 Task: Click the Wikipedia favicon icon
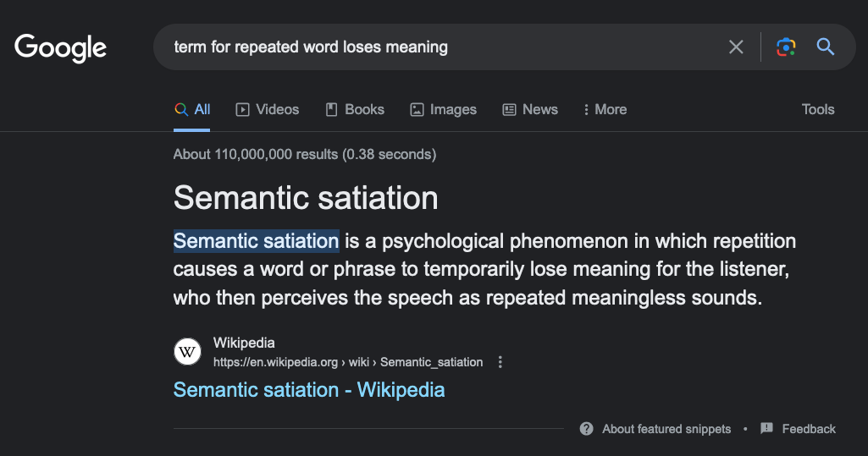click(x=187, y=352)
